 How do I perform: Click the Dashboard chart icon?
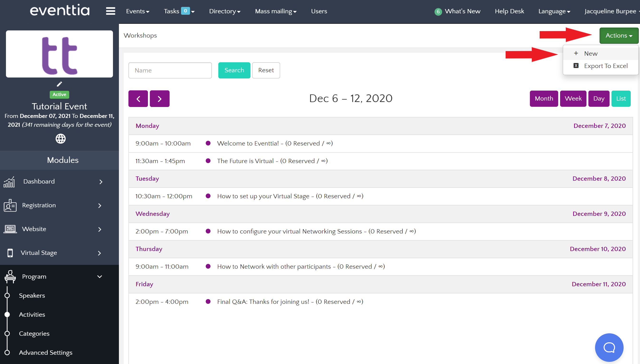tap(9, 182)
